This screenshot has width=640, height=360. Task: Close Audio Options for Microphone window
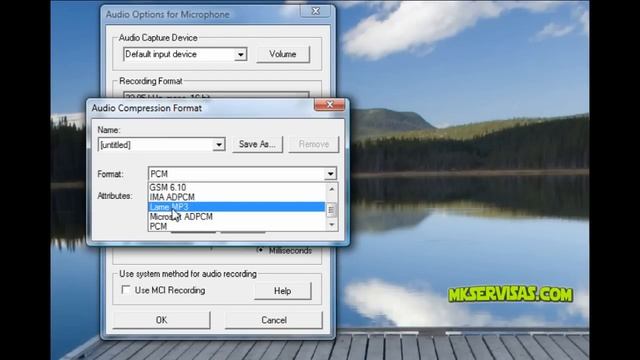316,11
